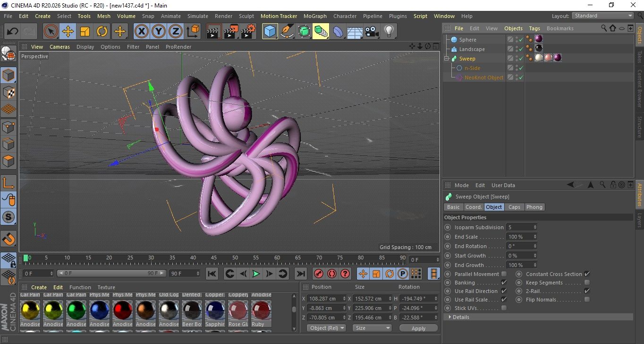
Task: Click the Record active objects button
Action: (319, 274)
